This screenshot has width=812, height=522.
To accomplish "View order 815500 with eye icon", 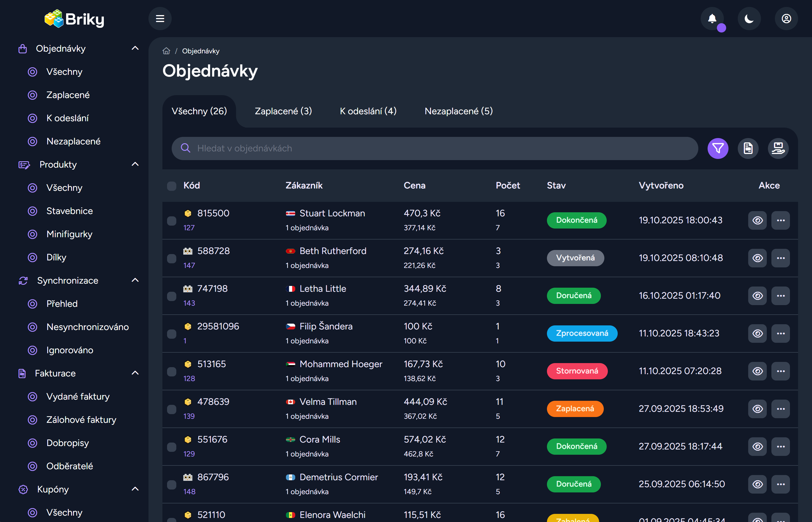I will pos(757,220).
